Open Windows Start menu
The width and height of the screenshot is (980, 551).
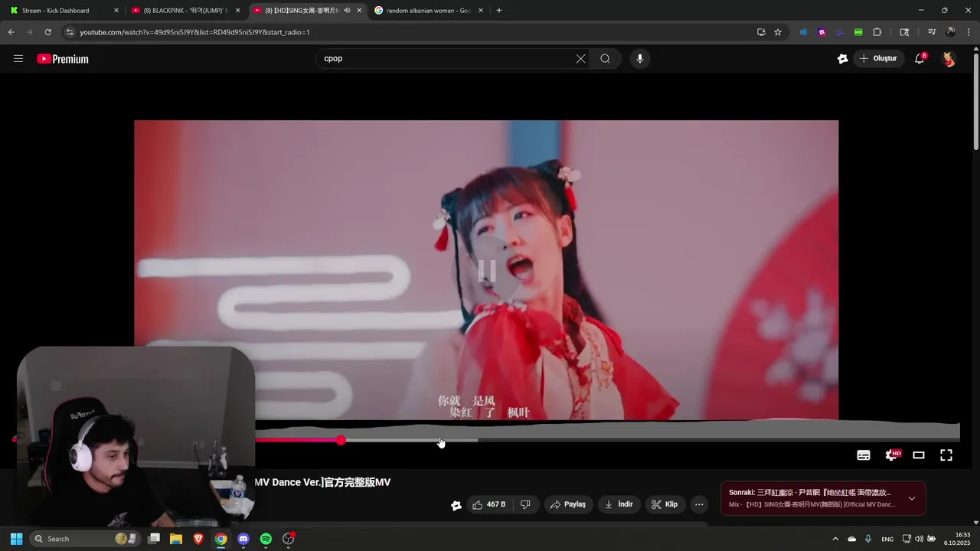click(x=16, y=539)
